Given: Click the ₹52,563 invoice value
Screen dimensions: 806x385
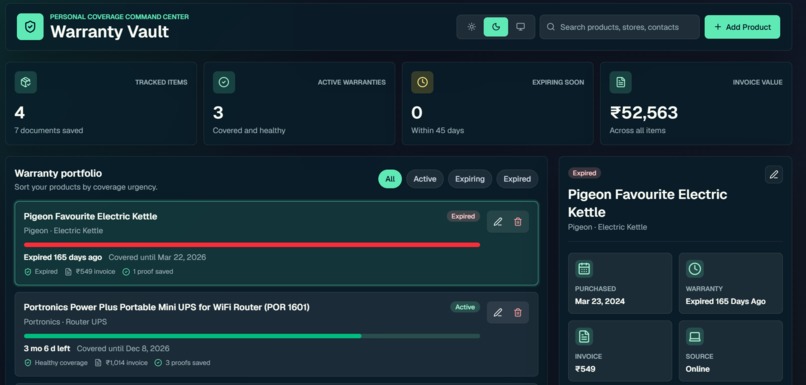Looking at the screenshot, I should [x=644, y=113].
